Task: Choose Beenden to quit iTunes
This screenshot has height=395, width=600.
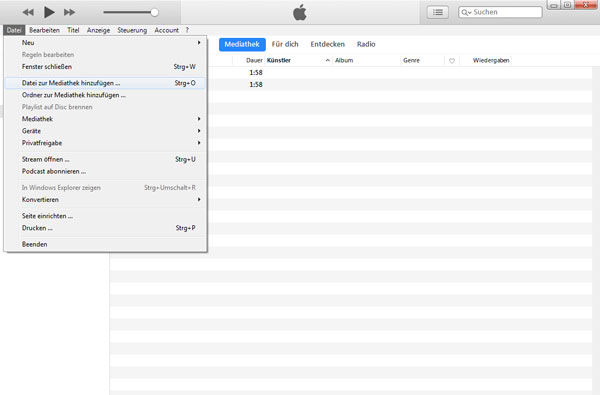Action: (105, 244)
